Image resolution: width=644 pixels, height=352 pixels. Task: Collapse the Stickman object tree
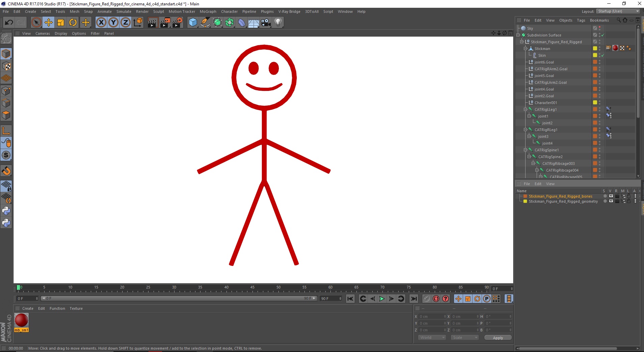point(525,48)
